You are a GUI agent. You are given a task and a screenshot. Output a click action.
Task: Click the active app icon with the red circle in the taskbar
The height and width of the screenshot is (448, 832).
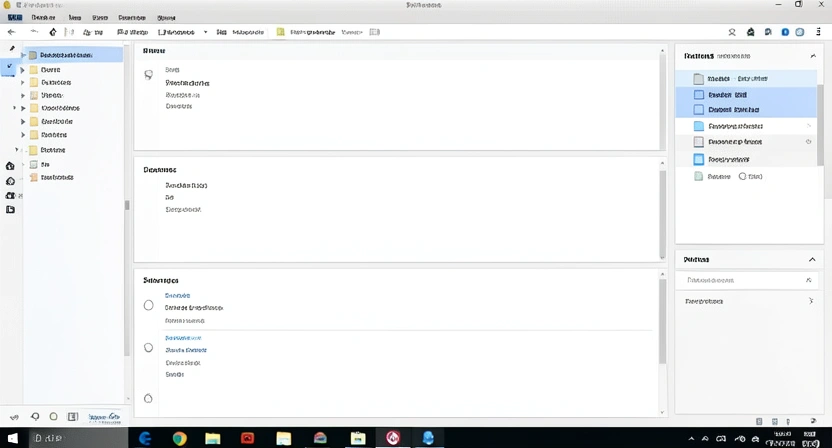[393, 438]
